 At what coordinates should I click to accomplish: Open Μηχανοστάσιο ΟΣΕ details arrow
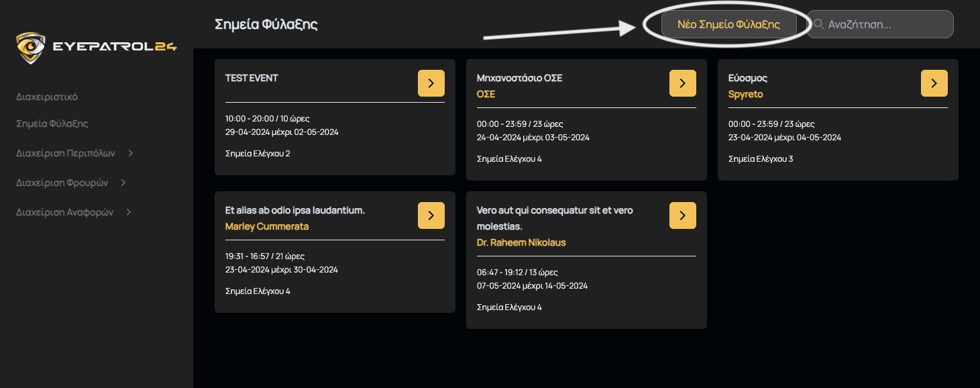[x=682, y=83]
